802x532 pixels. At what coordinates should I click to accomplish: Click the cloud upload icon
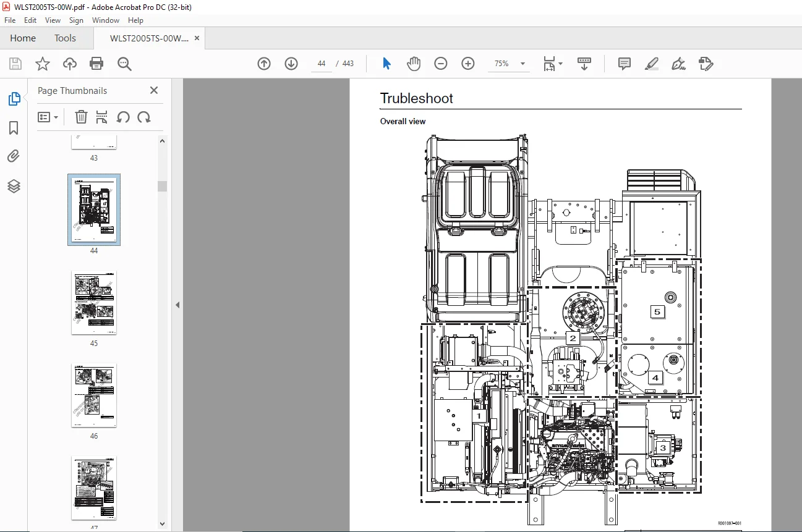[x=70, y=64]
